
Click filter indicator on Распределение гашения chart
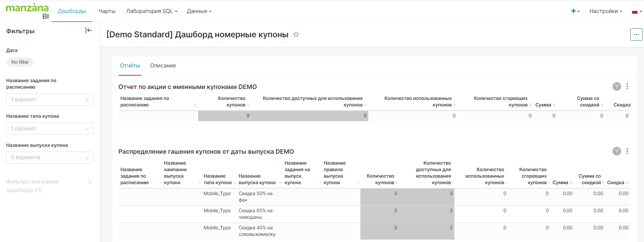616,151
